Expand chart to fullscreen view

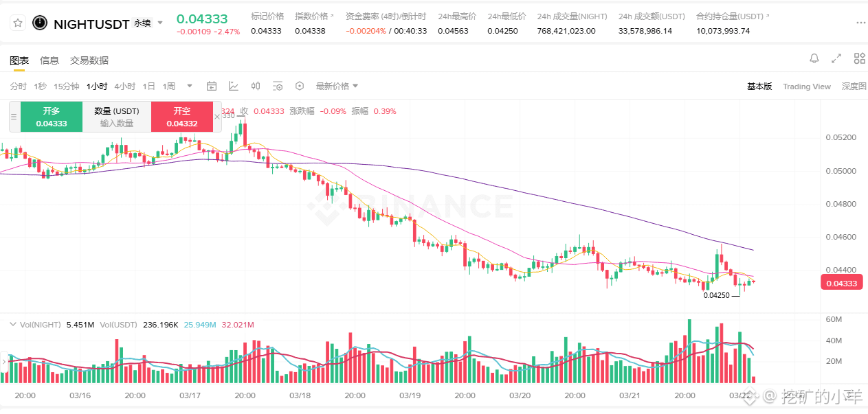tap(836, 58)
